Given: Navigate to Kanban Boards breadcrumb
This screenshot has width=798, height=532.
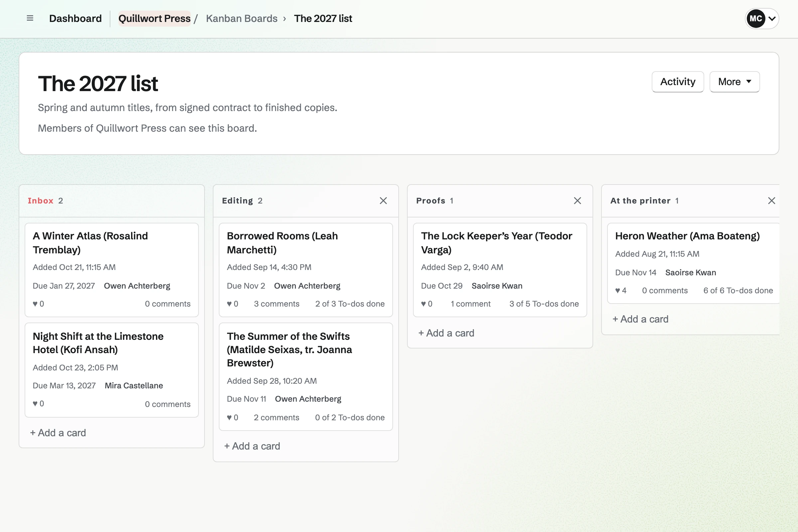Looking at the screenshot, I should (242, 18).
